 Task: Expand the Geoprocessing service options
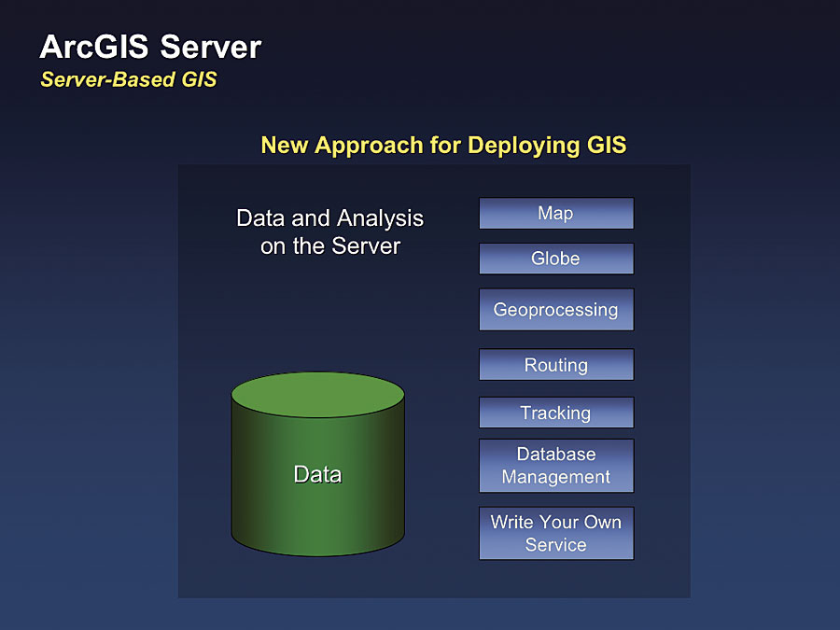click(555, 309)
